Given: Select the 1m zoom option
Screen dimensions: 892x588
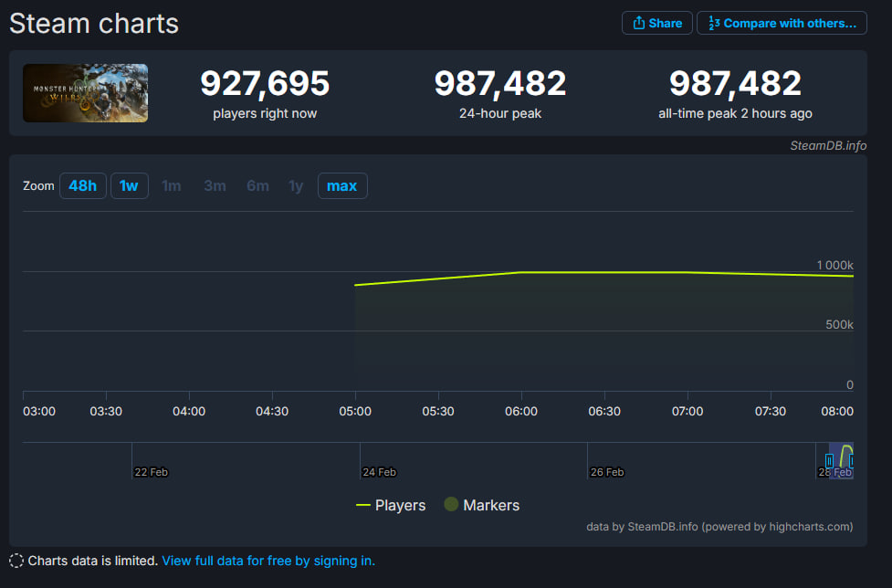Looking at the screenshot, I should pos(172,186).
